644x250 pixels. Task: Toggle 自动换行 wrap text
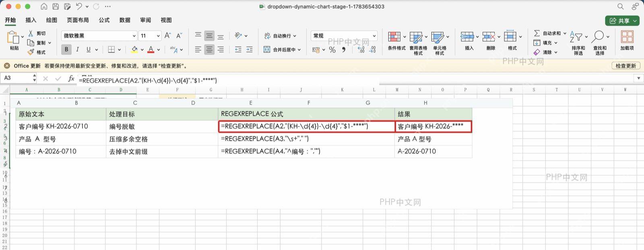point(280,35)
